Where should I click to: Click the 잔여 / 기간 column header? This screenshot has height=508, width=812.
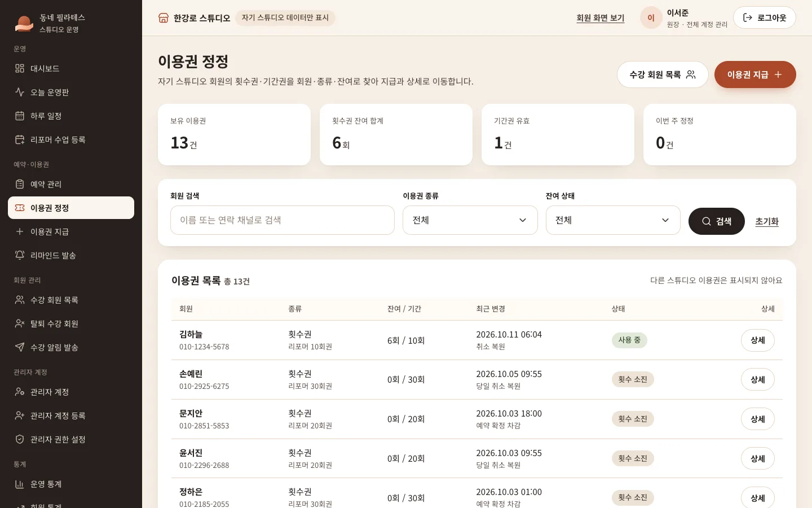coord(404,309)
